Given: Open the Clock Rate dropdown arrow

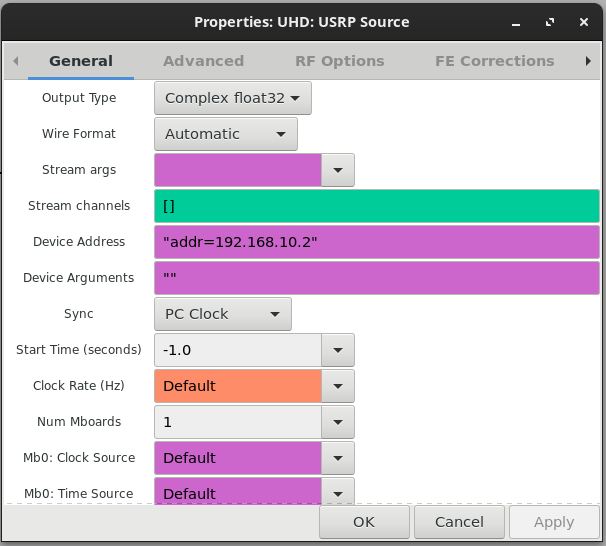Looking at the screenshot, I should [338, 386].
